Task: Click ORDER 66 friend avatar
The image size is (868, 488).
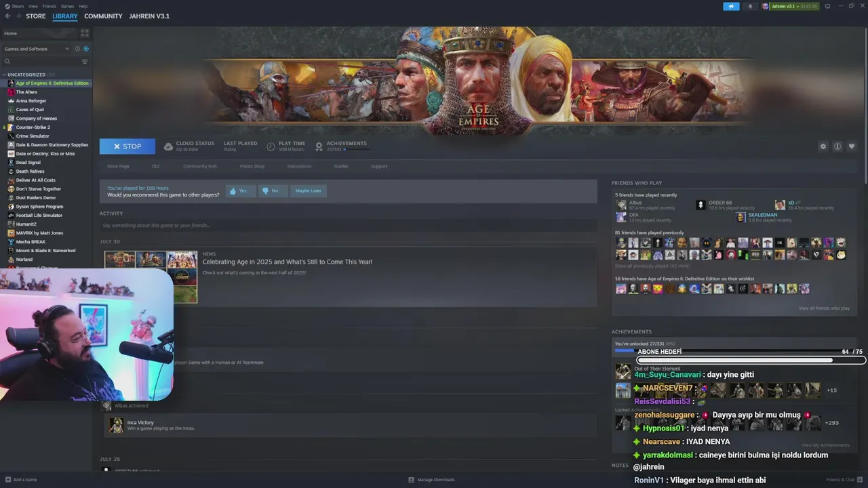Action: [x=701, y=205]
